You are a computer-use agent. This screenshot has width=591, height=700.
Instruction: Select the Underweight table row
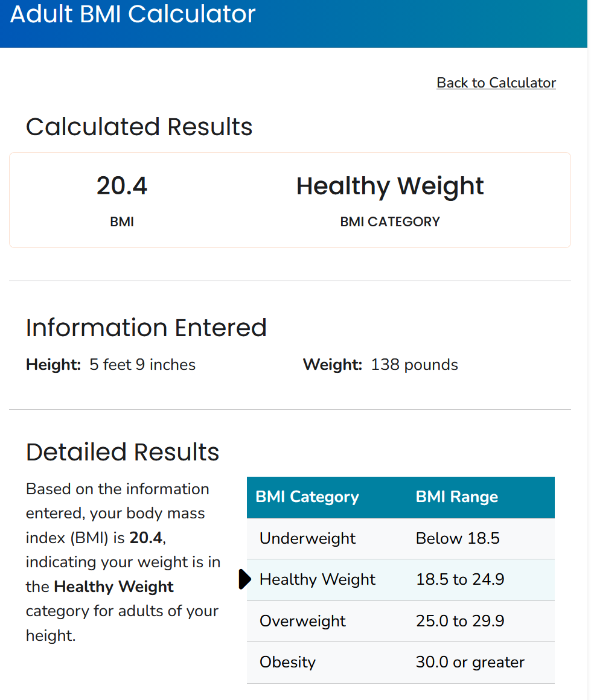[401, 538]
